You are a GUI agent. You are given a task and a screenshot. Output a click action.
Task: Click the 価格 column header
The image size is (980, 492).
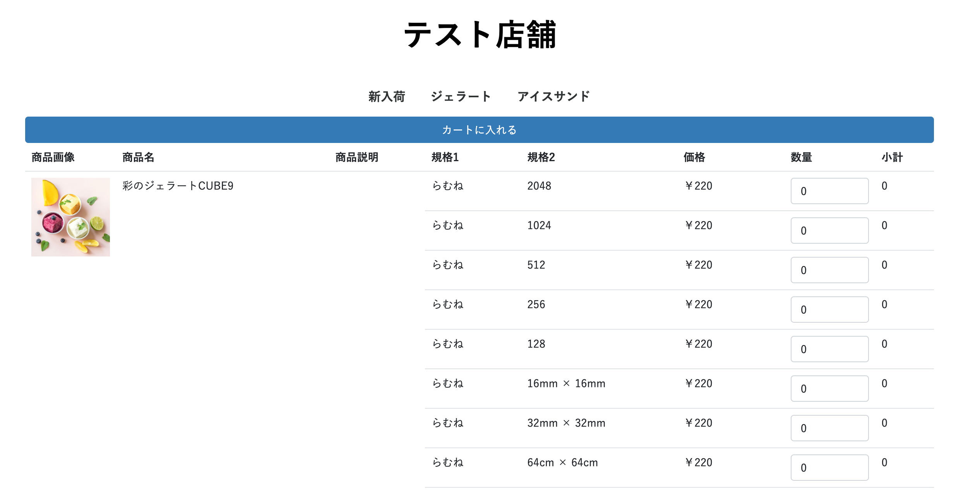[694, 157]
